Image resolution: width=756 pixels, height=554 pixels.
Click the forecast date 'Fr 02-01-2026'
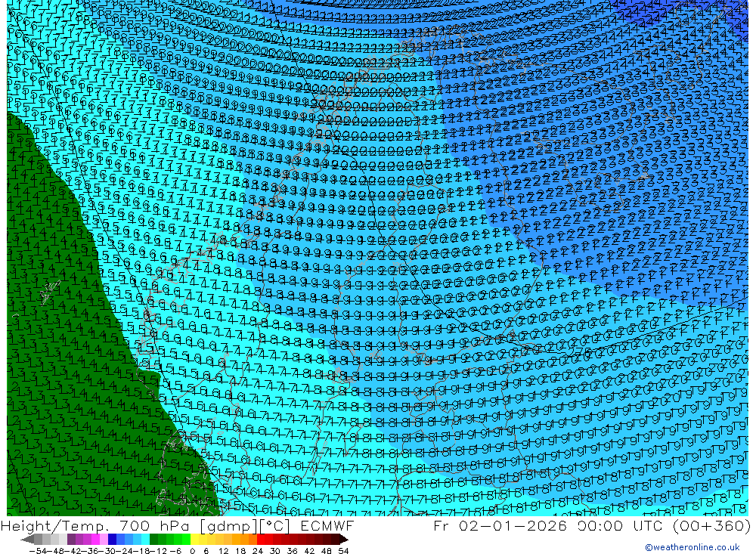(x=500, y=525)
